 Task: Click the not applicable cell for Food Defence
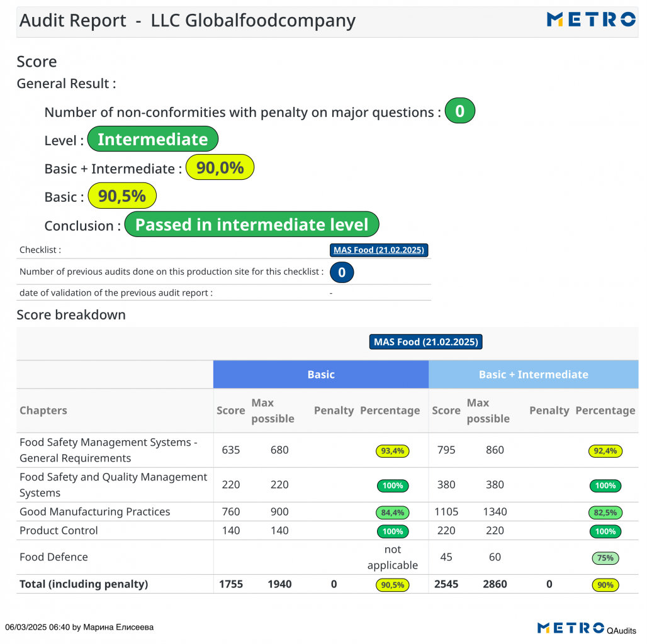pyautogui.click(x=392, y=557)
